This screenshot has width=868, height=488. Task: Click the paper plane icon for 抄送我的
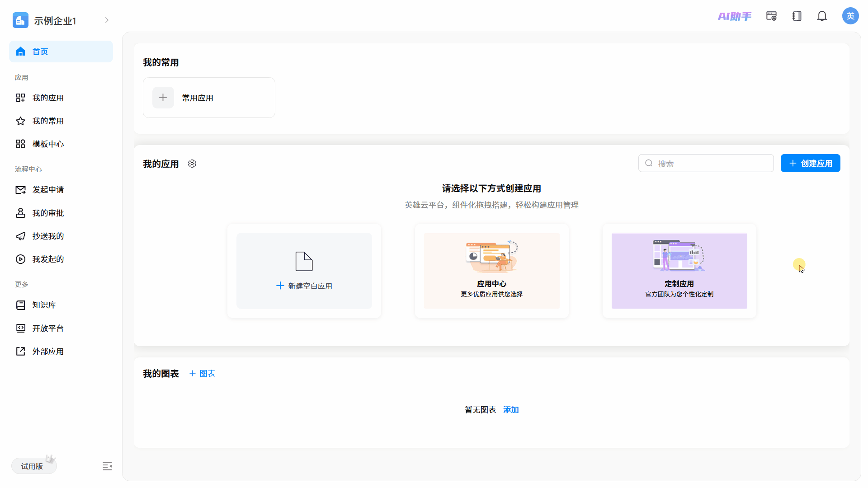click(20, 236)
